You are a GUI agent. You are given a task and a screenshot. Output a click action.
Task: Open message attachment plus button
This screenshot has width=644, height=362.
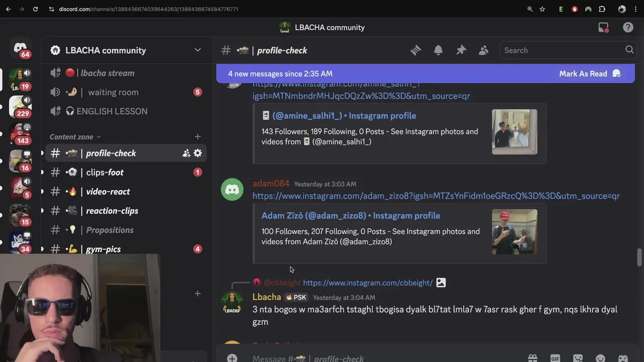(232, 358)
